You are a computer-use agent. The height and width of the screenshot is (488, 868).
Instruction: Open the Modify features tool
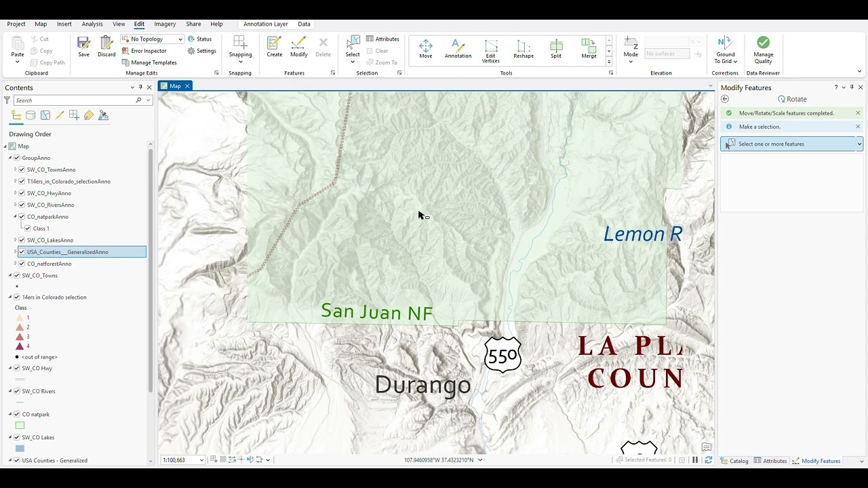[299, 47]
